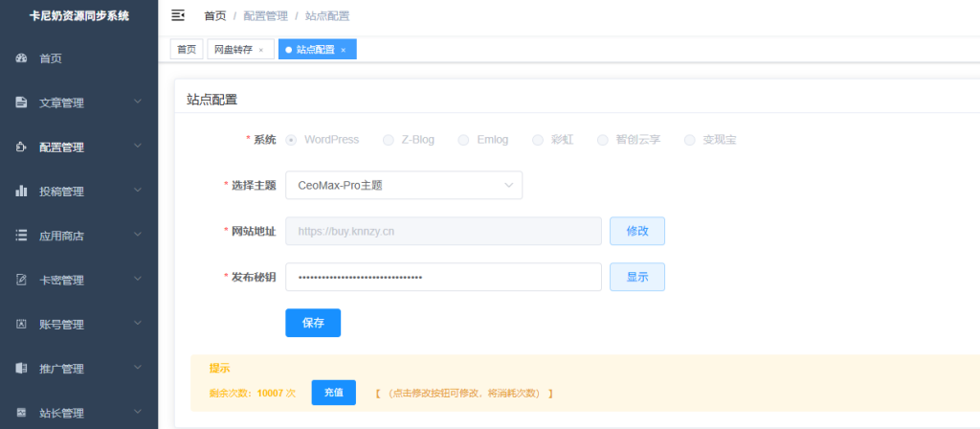Switch to the 首页 page tab

point(187,50)
